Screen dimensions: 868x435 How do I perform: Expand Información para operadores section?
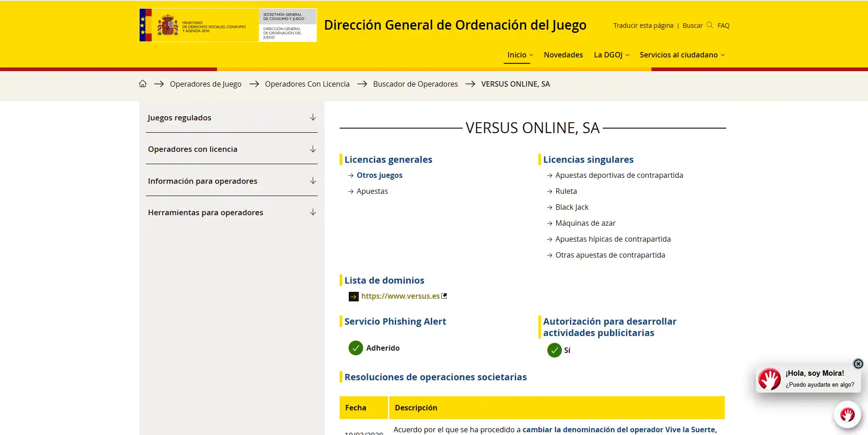(x=232, y=181)
